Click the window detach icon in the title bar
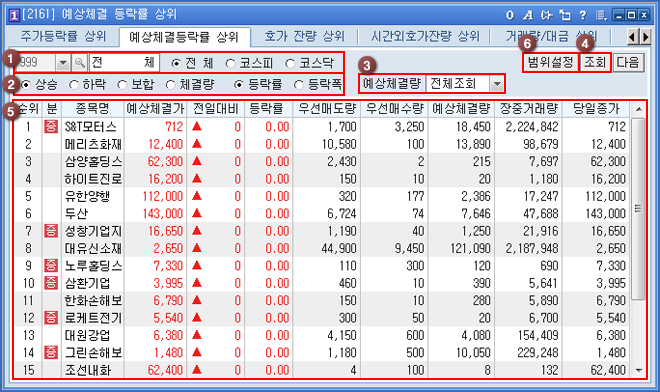The image size is (660, 392). pyautogui.click(x=564, y=16)
